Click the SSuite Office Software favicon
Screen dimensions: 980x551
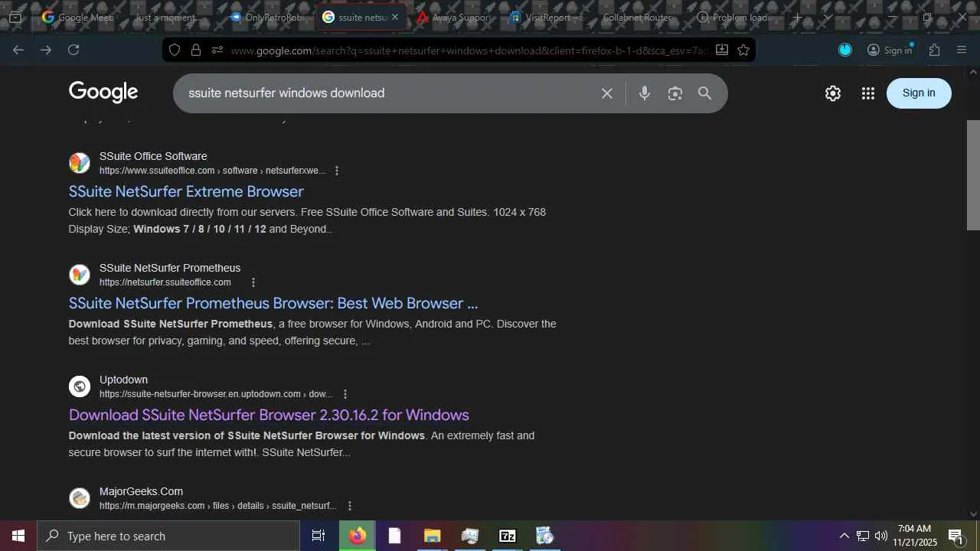80,163
